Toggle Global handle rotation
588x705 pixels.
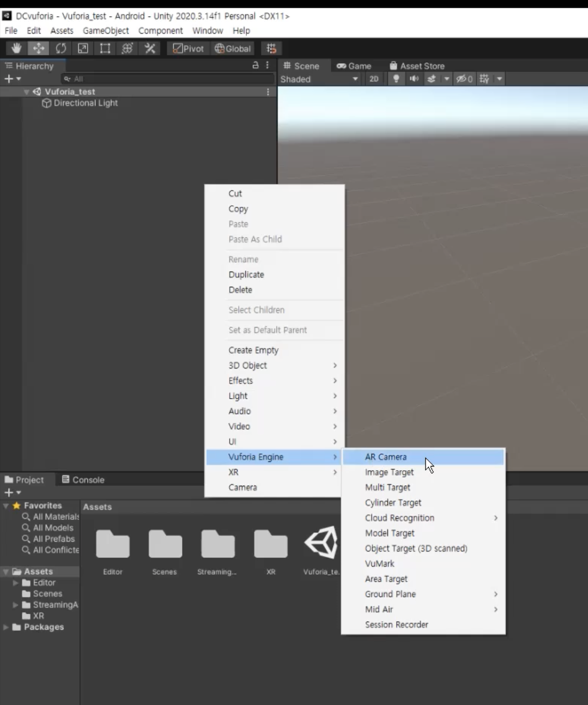point(233,48)
